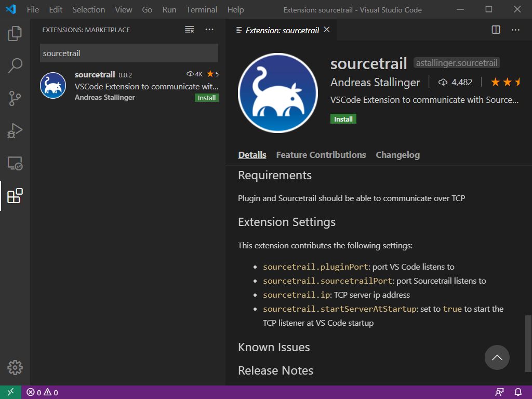Click the sourcetrail.sourcetrailPort setting text
The height and width of the screenshot is (399, 532).
[x=327, y=281]
